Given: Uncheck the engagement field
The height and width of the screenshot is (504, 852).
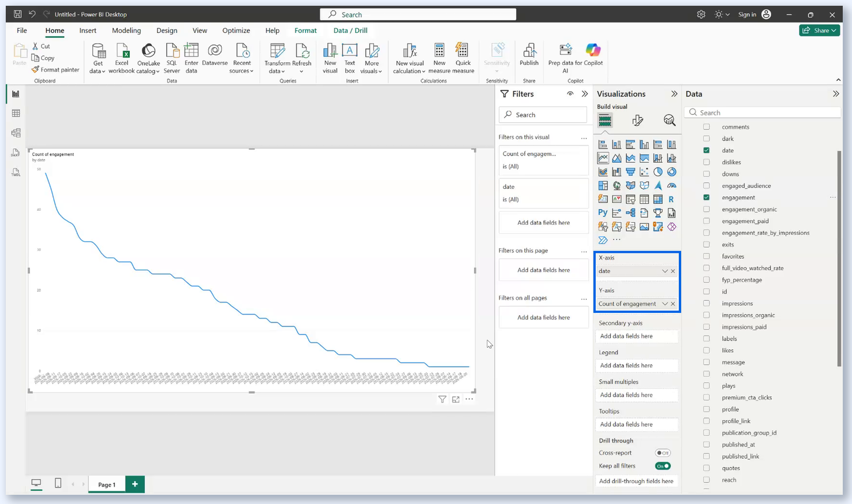Looking at the screenshot, I should point(706,197).
